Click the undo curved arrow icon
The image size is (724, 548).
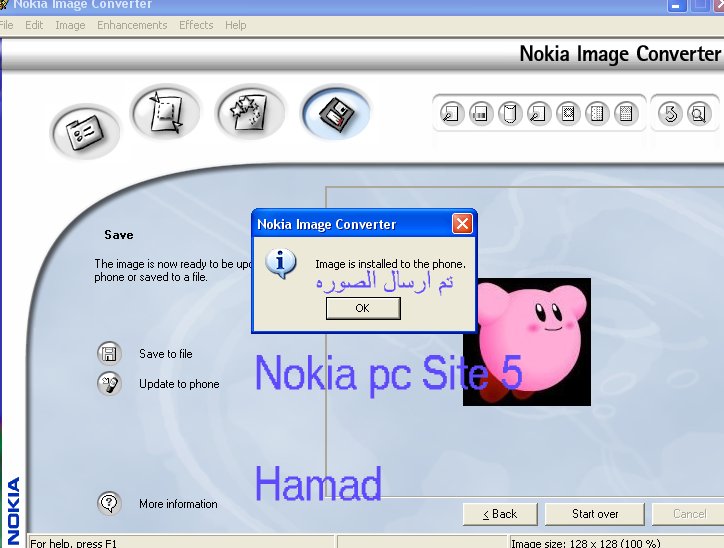tap(670, 113)
